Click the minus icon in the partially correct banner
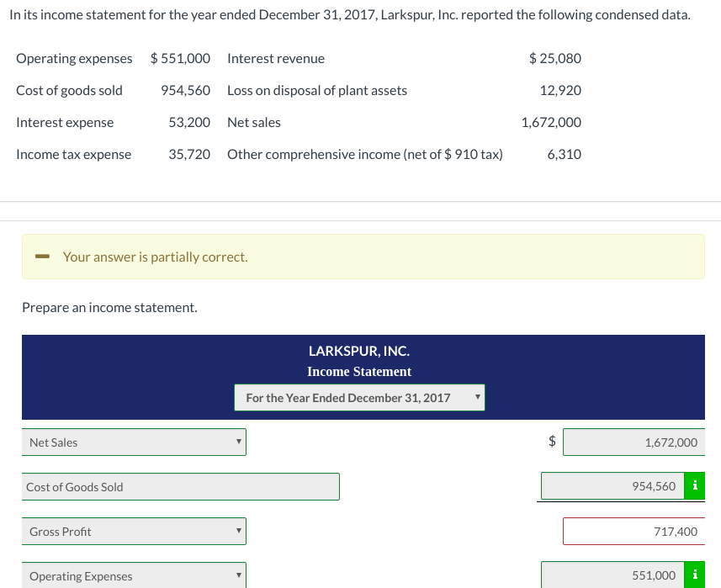This screenshot has height=588, width=721. [x=42, y=257]
